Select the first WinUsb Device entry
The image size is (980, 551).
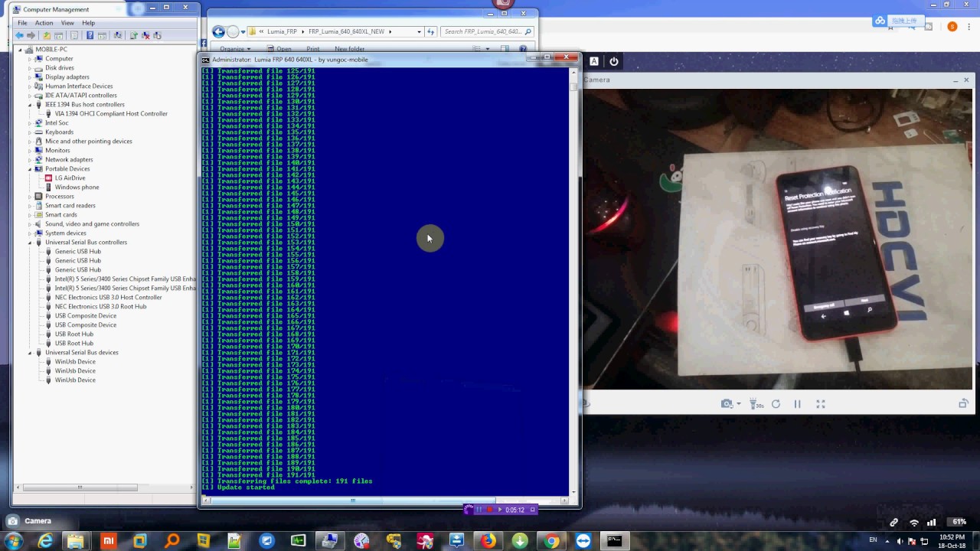(x=75, y=361)
